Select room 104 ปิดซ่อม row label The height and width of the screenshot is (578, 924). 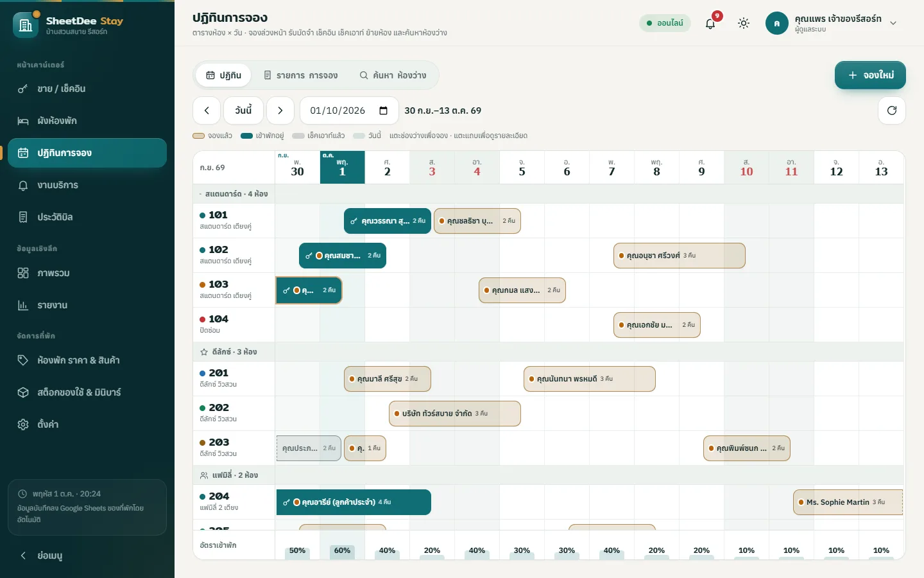(234, 325)
